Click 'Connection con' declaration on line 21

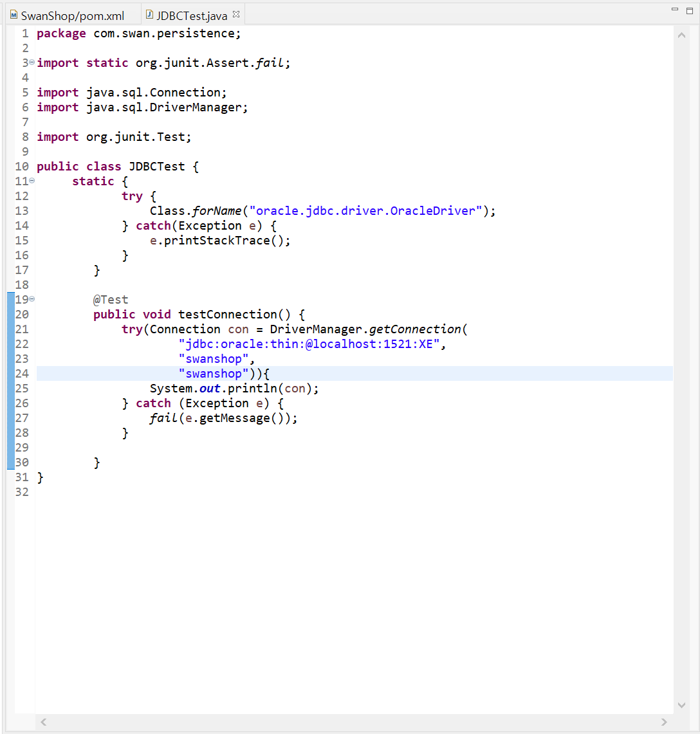coord(199,329)
